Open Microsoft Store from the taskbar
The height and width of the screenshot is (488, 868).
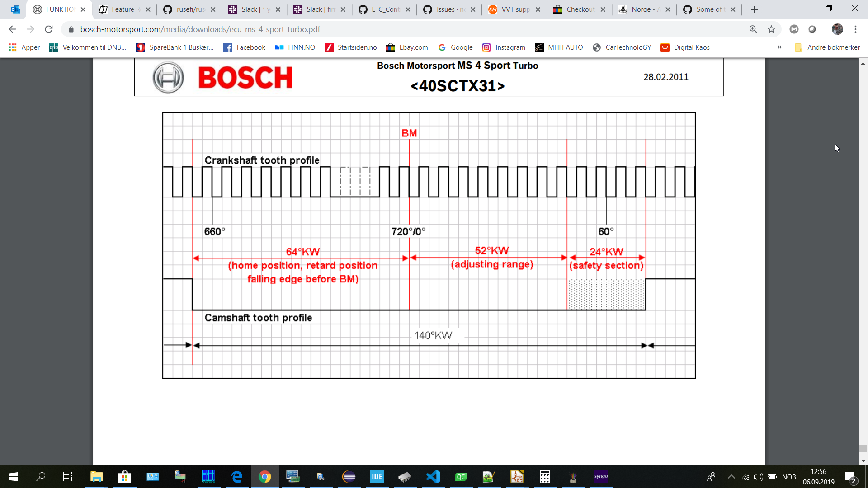(x=124, y=477)
